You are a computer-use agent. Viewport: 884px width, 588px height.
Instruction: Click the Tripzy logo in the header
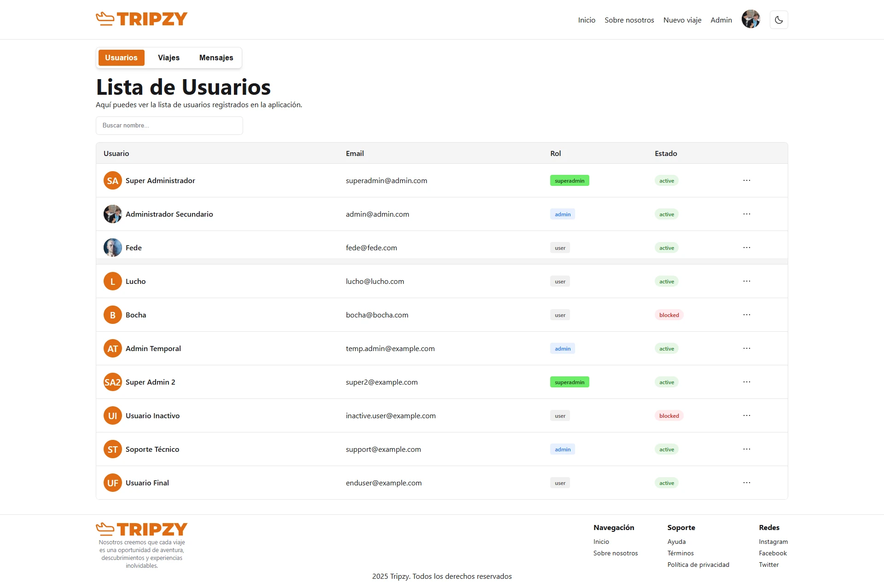(x=141, y=19)
